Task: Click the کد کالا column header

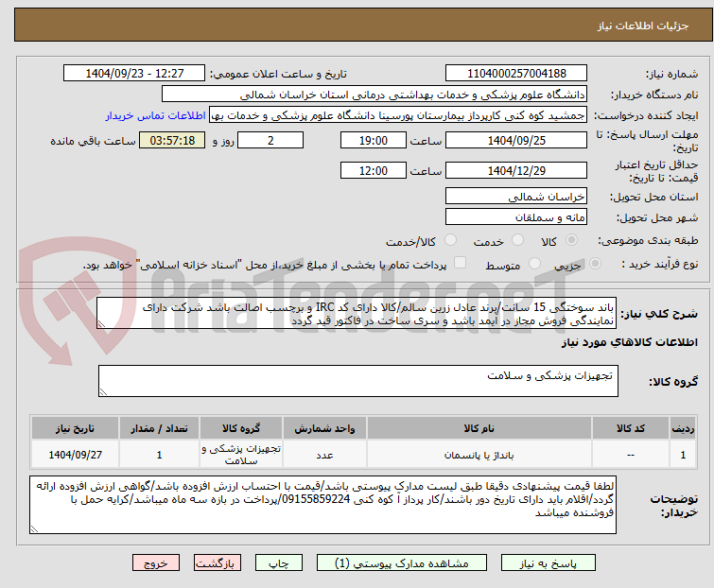Action: tap(631, 428)
